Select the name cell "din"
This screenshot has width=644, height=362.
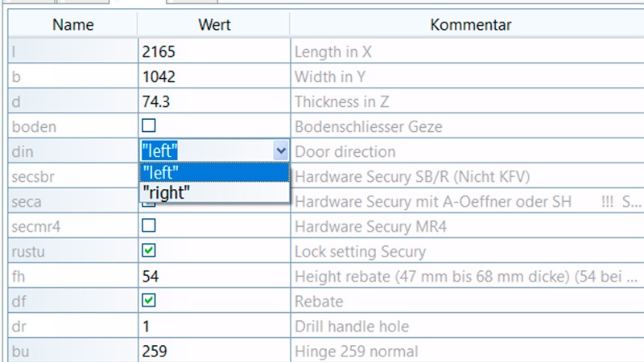(x=73, y=151)
